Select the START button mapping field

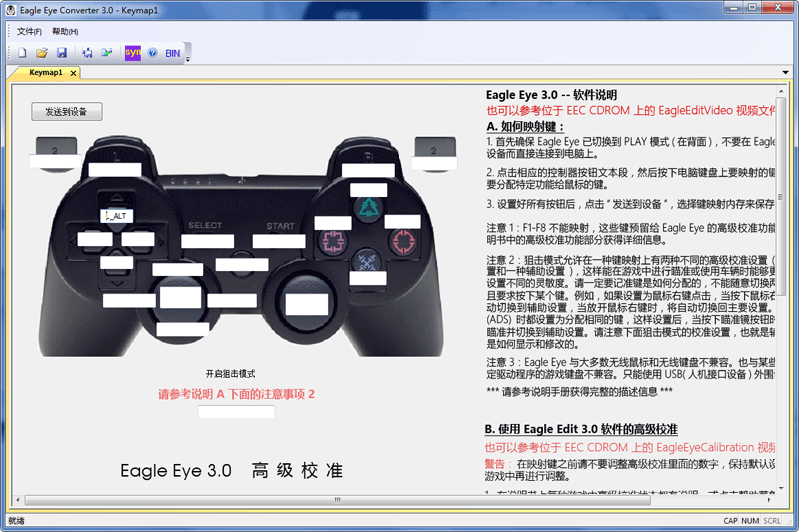coord(279,241)
